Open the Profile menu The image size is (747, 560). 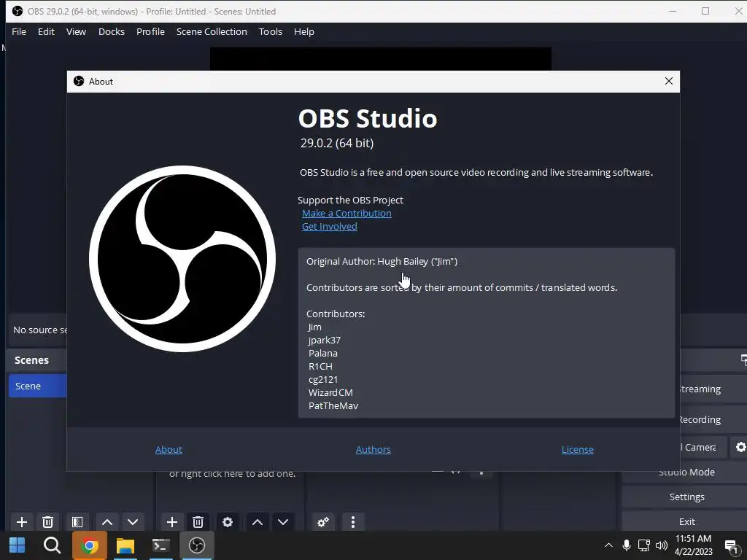pyautogui.click(x=150, y=31)
